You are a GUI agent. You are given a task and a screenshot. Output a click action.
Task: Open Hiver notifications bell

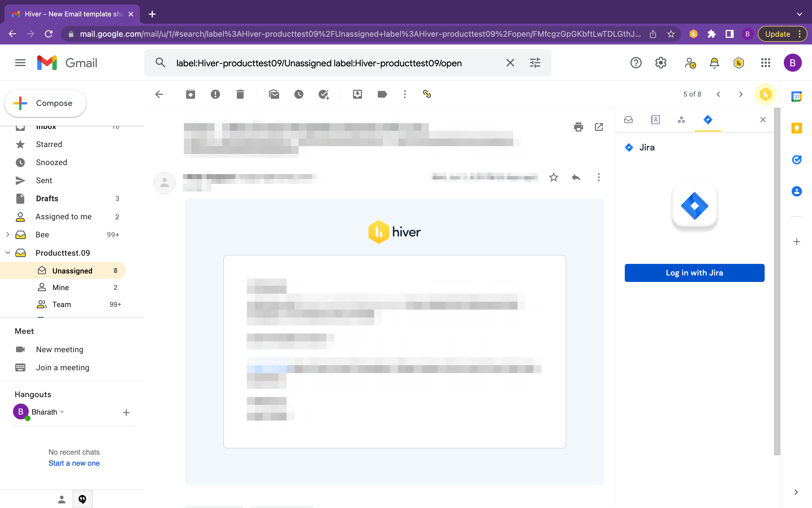click(714, 63)
